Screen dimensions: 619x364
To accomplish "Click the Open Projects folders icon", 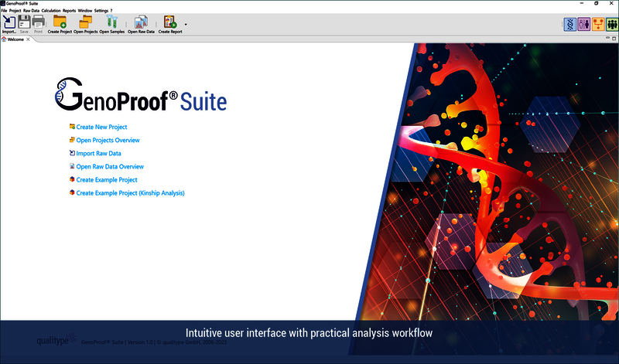I will click(x=85, y=22).
